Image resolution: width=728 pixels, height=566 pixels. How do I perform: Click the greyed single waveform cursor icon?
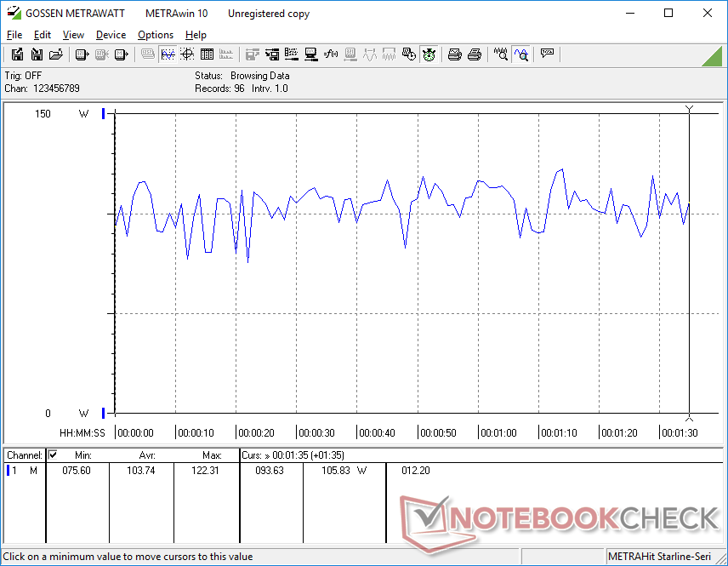(370, 54)
